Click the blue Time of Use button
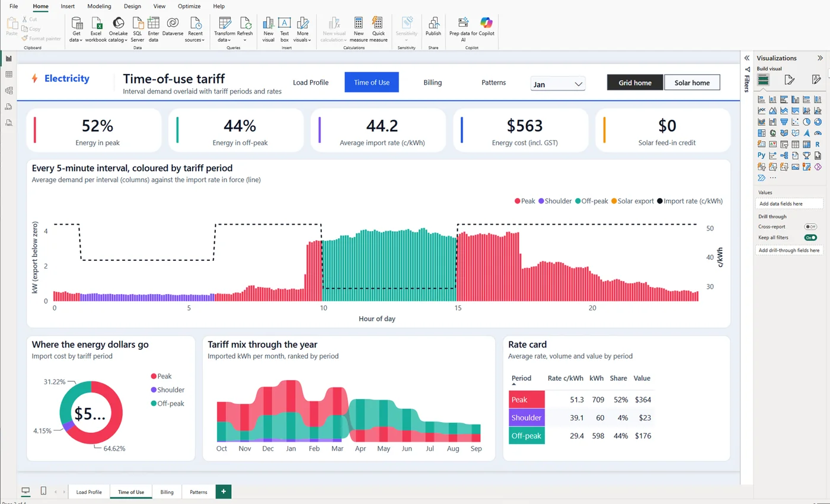The image size is (830, 504). click(x=372, y=82)
